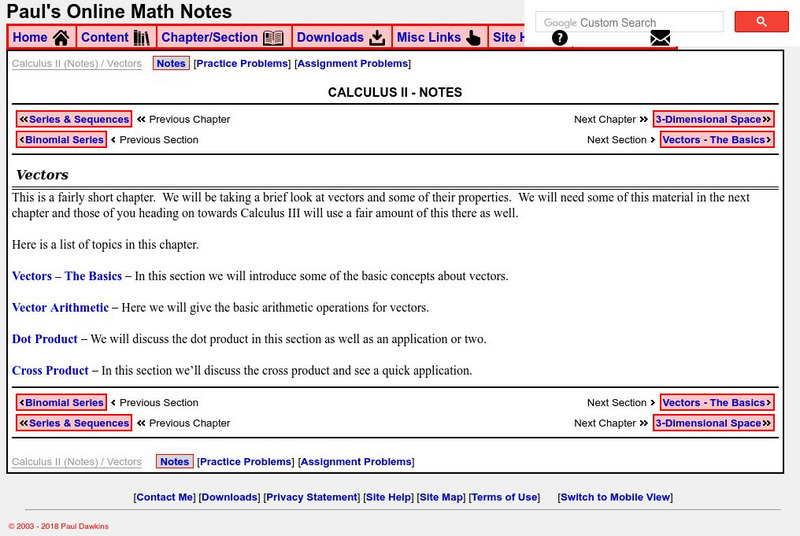This screenshot has width=800, height=536.
Task: Open Contact Me footer link
Action: pos(164,497)
